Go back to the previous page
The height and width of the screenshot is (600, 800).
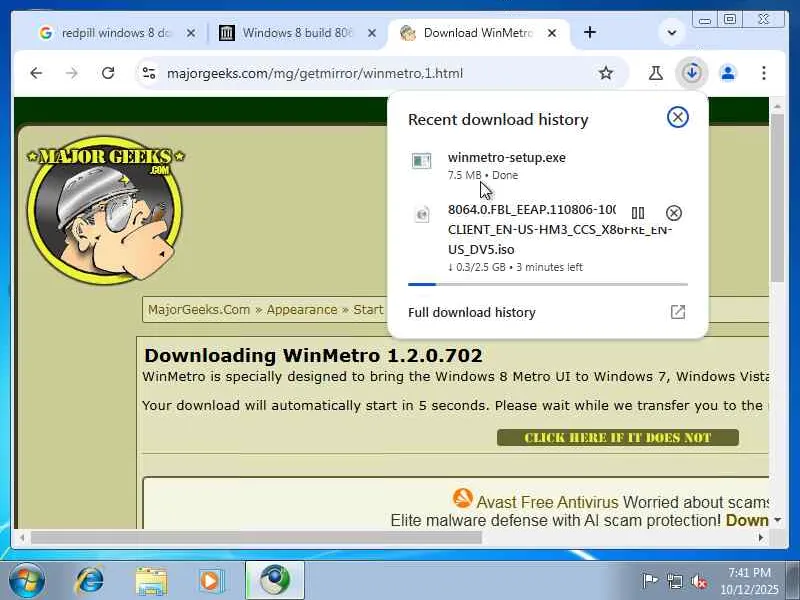[36, 73]
